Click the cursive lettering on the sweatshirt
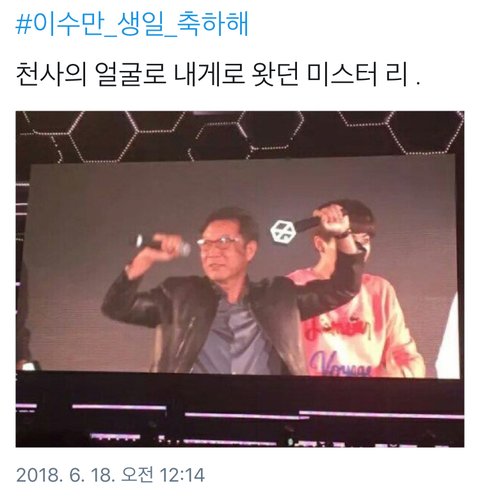480x497 pixels. pos(338,362)
